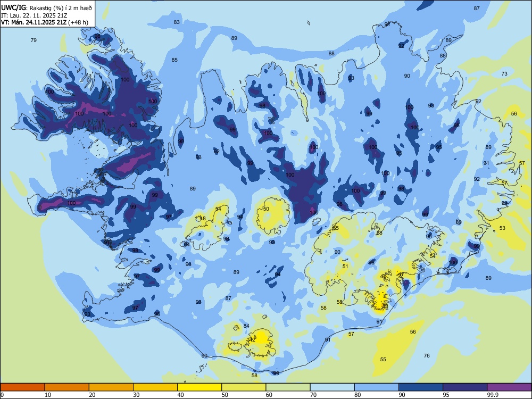Select the 10–20 orange legend swatch
Screen dimensions: 532x399
coord(67,387)
